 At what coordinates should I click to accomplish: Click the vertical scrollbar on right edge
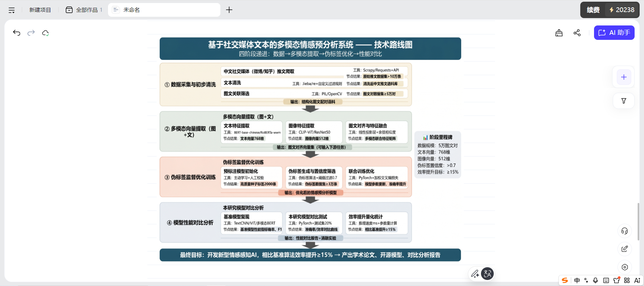[638, 221]
